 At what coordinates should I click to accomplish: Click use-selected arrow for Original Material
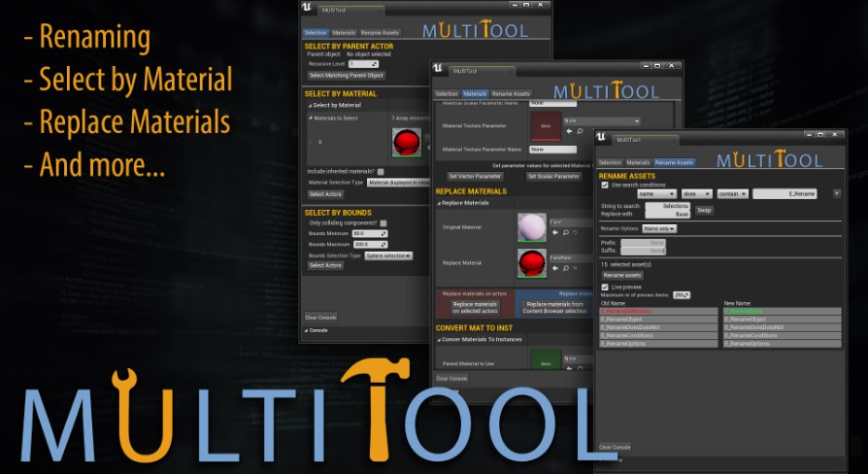[x=555, y=232]
